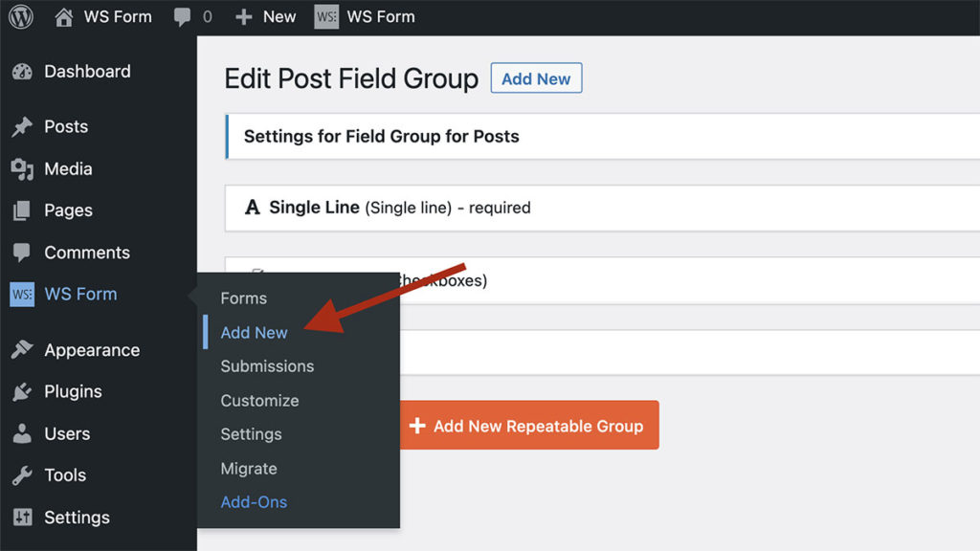This screenshot has width=980, height=551.
Task: Click the WS Form logo in admin bar
Action: pyautogui.click(x=325, y=17)
